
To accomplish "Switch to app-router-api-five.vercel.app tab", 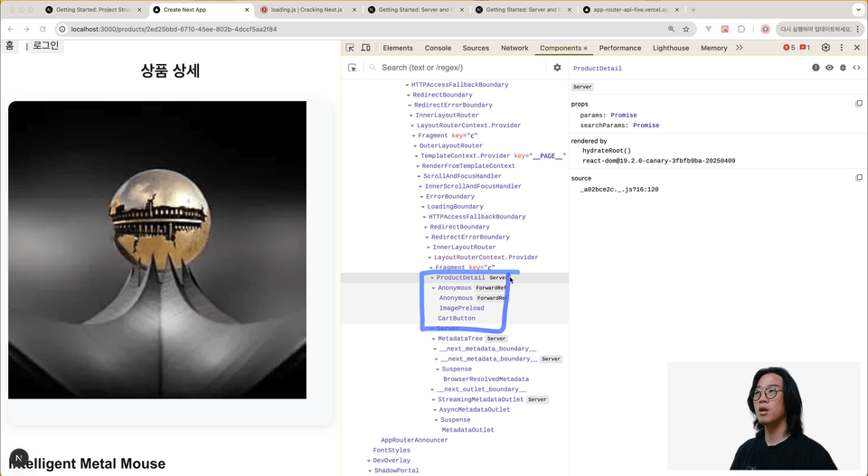I will pyautogui.click(x=630, y=9).
